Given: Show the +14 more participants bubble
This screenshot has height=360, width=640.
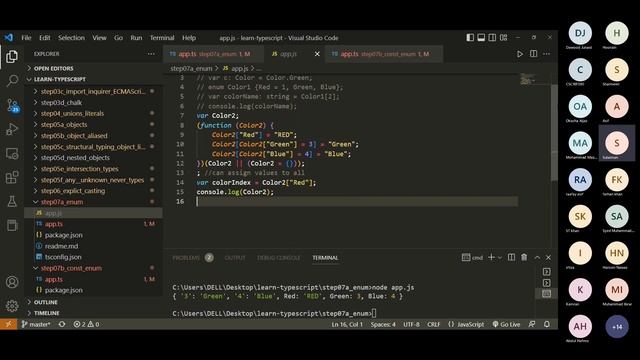Looking at the screenshot, I should (x=617, y=327).
